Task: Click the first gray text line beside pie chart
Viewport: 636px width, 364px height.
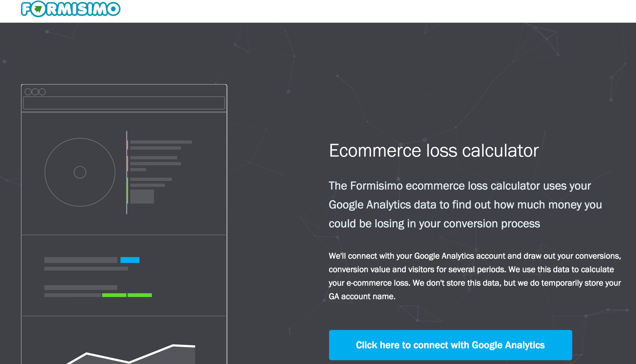Action: [161, 142]
